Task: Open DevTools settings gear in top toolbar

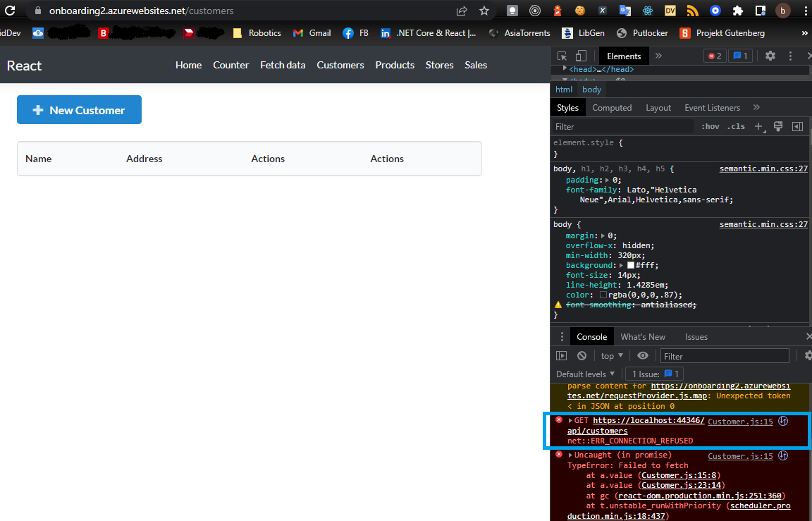Action: pyautogui.click(x=770, y=56)
